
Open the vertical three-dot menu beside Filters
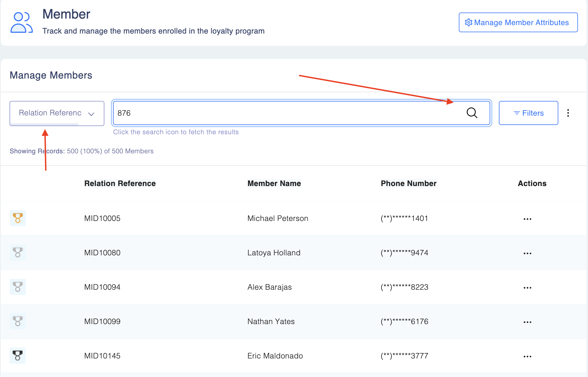pos(568,113)
